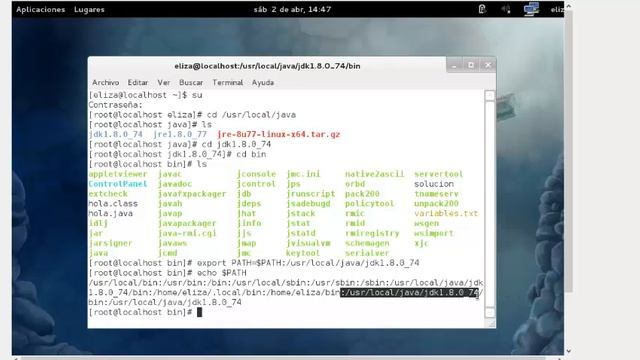Open the Aplicaciones menu

coord(40,9)
